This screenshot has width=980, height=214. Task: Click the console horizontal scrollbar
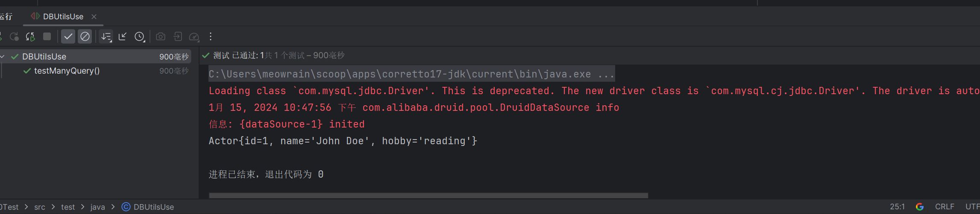(x=428, y=196)
